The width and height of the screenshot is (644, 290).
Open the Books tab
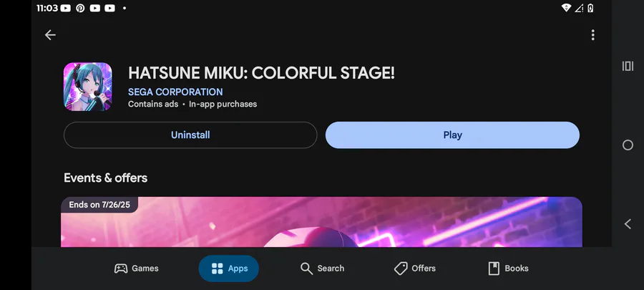coord(508,269)
